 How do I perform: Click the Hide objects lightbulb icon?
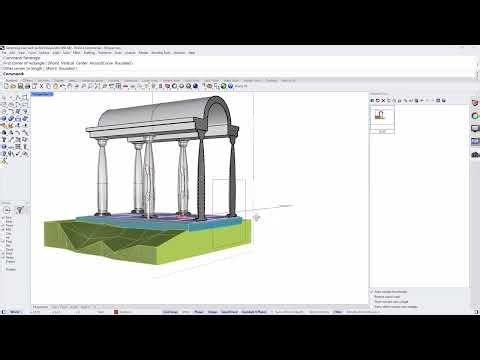pyautogui.click(x=153, y=86)
